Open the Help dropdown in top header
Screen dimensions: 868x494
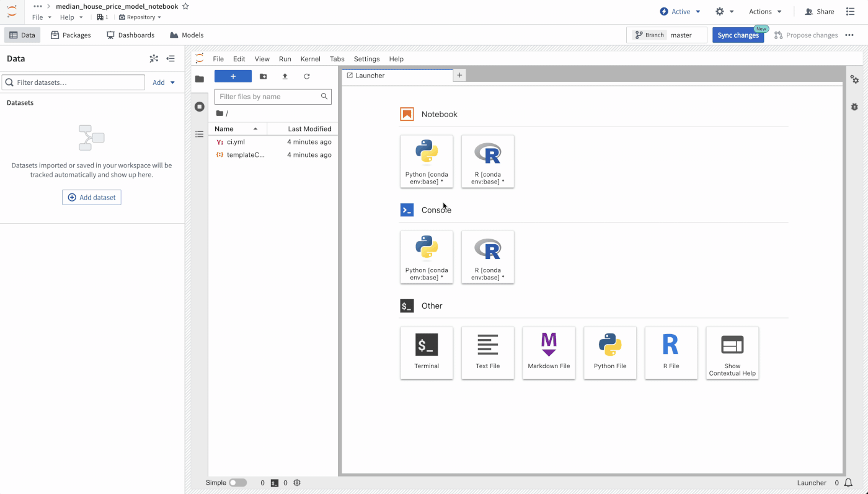71,17
